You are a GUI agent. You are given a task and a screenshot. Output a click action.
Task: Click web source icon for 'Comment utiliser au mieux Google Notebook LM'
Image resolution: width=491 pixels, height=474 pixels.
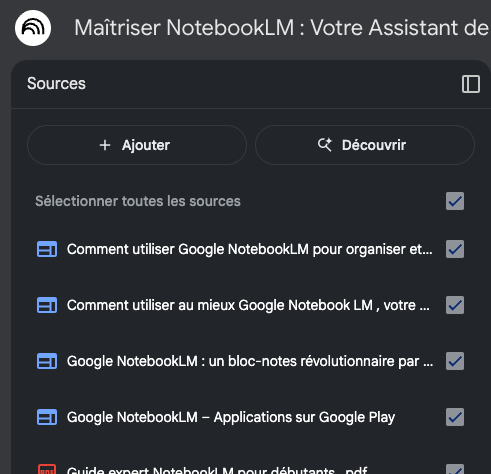47,305
